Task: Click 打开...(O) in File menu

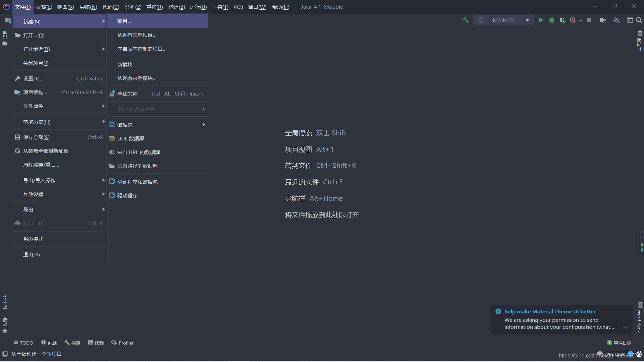Action: [60, 36]
